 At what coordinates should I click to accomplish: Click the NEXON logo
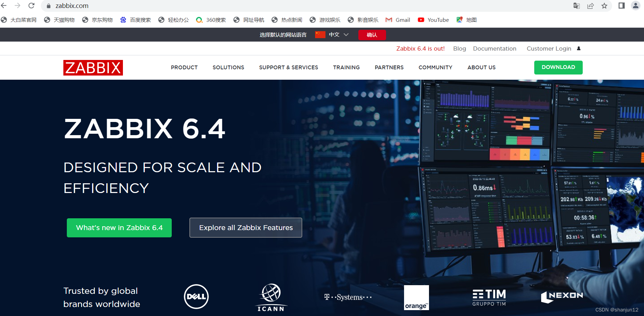562,297
